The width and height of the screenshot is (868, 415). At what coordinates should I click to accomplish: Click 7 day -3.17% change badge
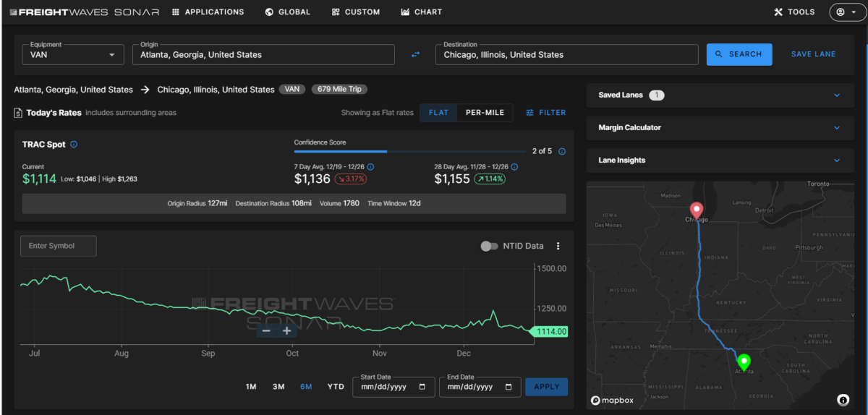click(x=352, y=179)
